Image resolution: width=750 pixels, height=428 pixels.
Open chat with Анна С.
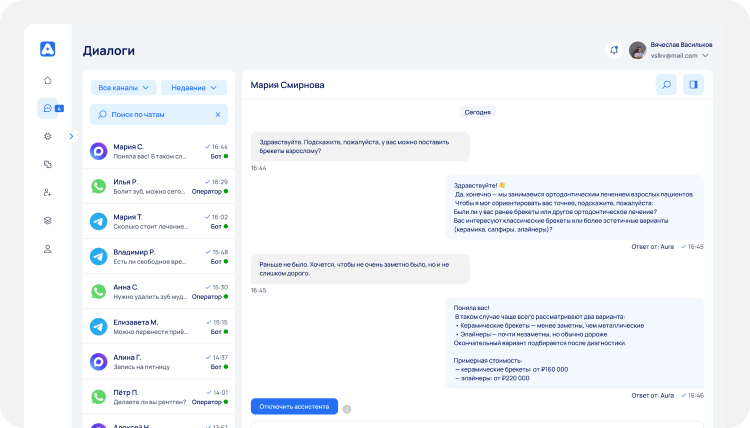pyautogui.click(x=159, y=291)
